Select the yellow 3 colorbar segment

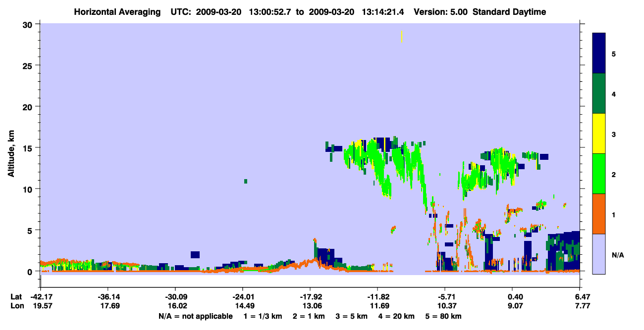point(599,134)
